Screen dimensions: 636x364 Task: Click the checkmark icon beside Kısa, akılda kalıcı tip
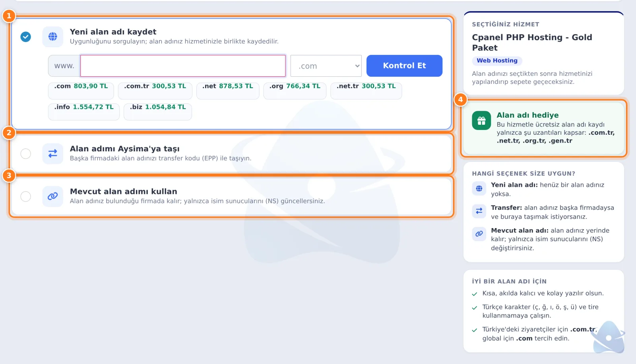coord(474,294)
